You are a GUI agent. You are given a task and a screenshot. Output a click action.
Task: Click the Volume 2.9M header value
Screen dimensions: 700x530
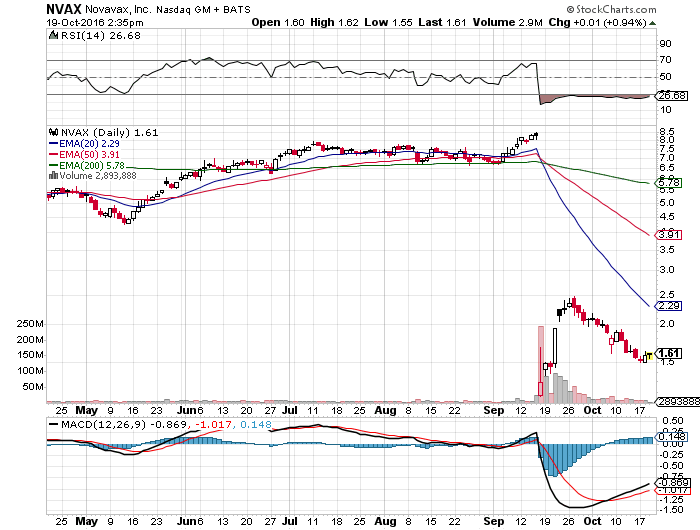click(x=508, y=22)
